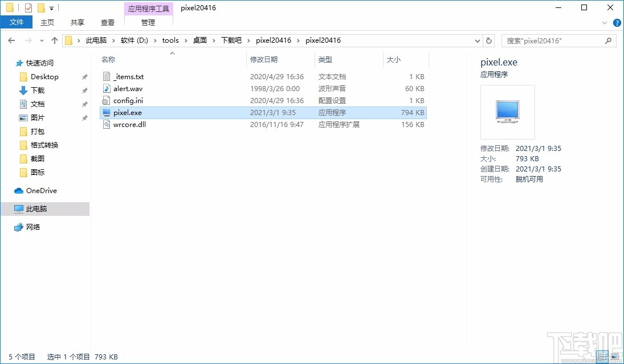
Task: Open pixel.exe from the file list
Action: pos(127,112)
